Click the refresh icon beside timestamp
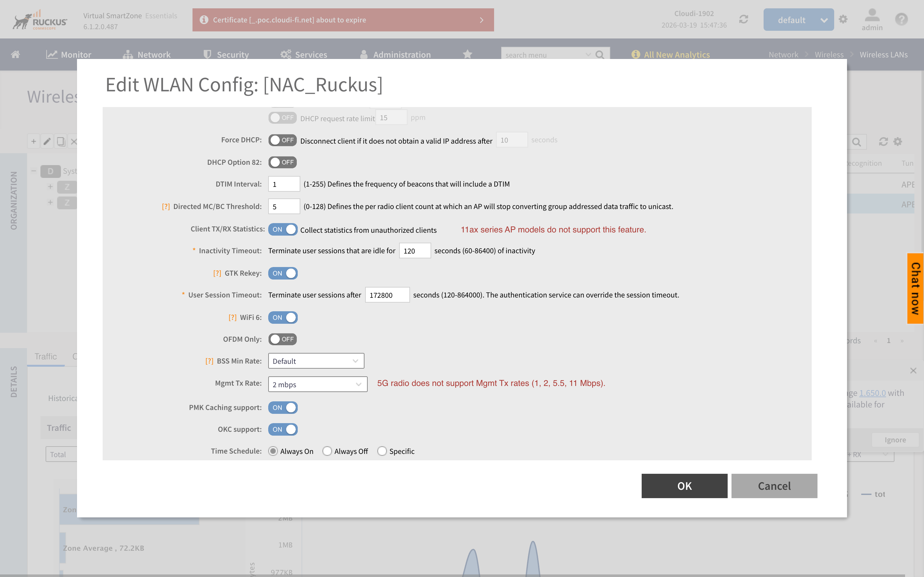 (743, 20)
